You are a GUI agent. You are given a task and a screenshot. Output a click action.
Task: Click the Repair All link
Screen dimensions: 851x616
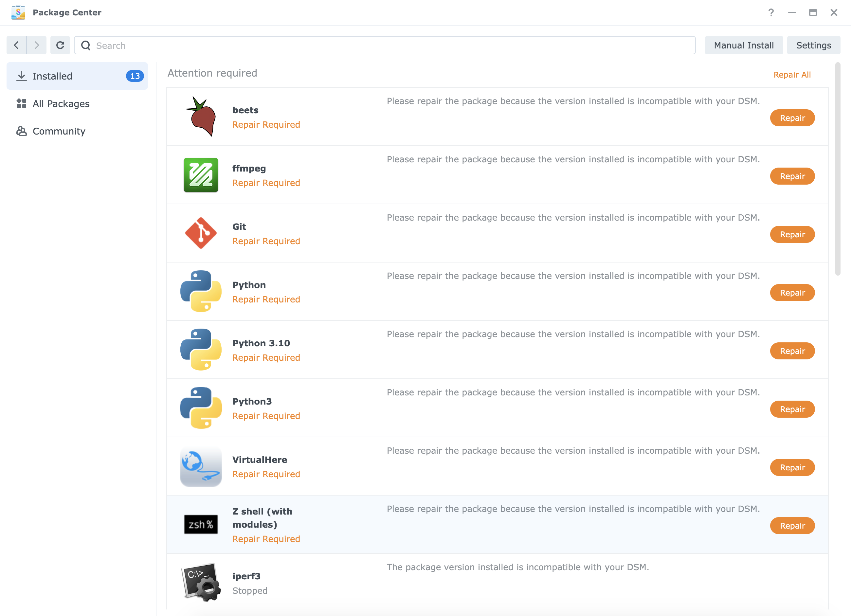coord(792,75)
